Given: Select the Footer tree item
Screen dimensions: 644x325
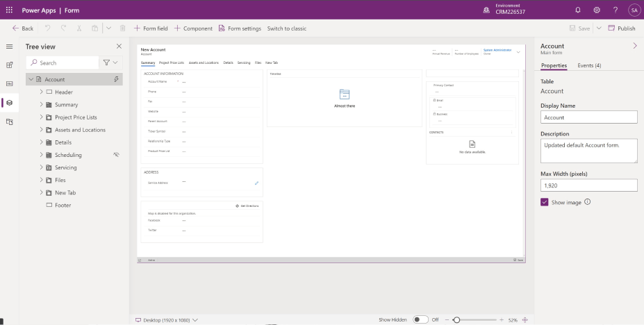Looking at the screenshot, I should 63,205.
